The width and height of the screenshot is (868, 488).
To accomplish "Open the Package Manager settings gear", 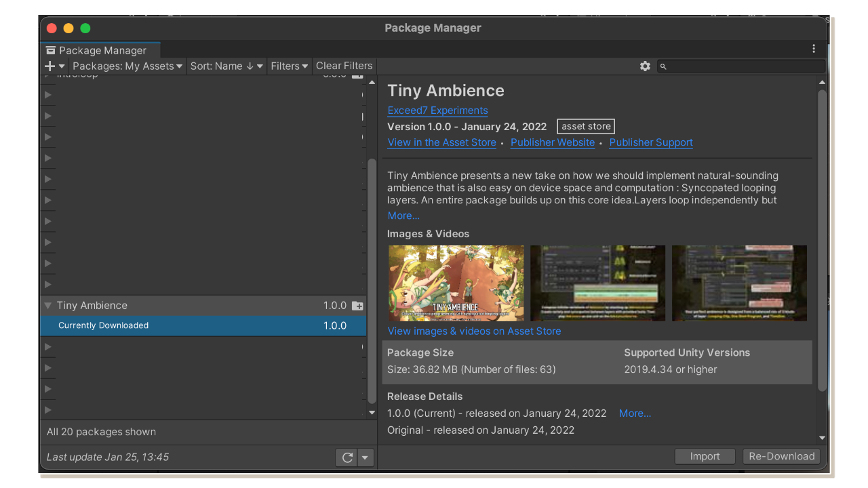I will point(645,66).
